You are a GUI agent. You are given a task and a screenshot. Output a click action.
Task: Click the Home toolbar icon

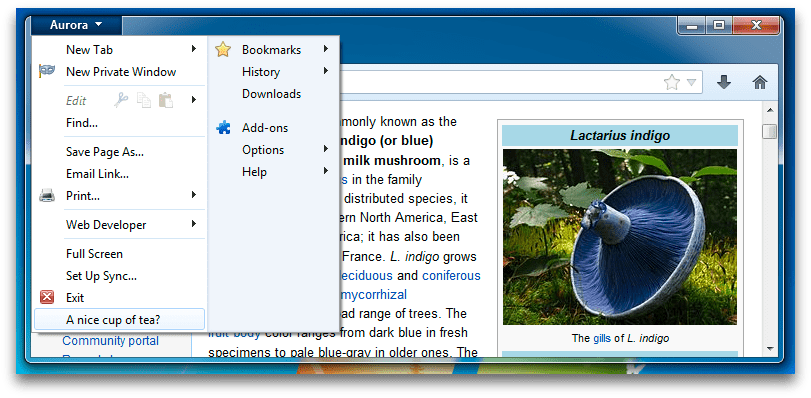tap(759, 82)
